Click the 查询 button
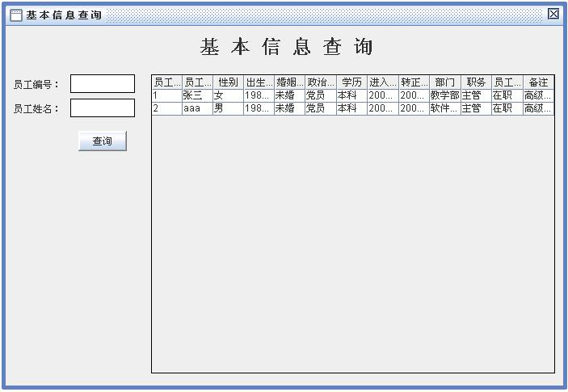This screenshot has height=392, width=568. coord(103,141)
